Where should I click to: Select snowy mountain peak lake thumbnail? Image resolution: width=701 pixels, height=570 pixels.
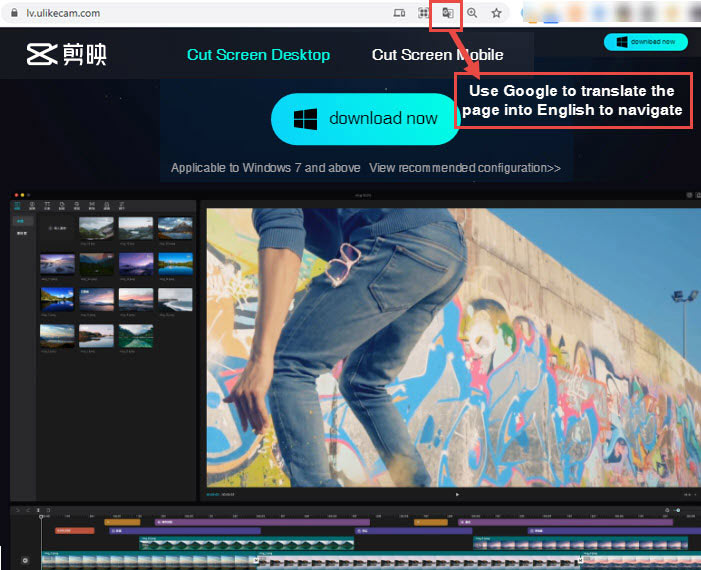pos(175,228)
